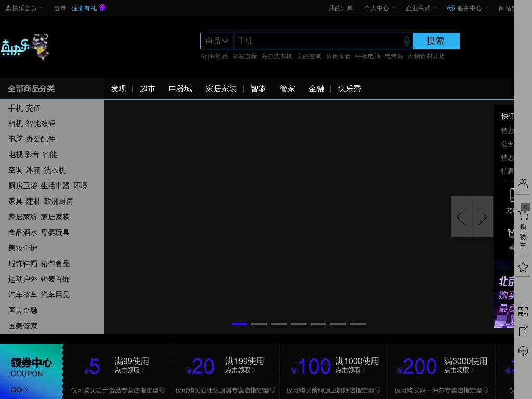
Task: Click the gift icon next to 注册有礼
Action: tap(102, 7)
